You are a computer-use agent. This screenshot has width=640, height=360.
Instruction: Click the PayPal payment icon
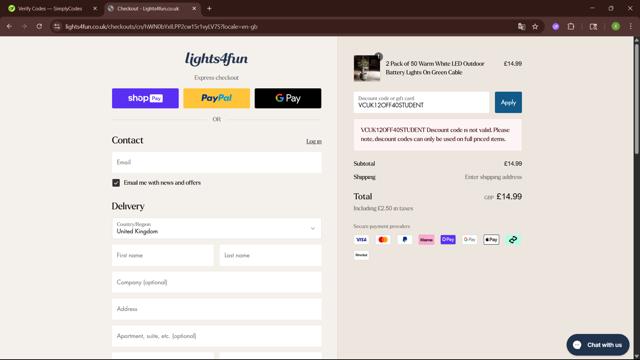tap(404, 240)
